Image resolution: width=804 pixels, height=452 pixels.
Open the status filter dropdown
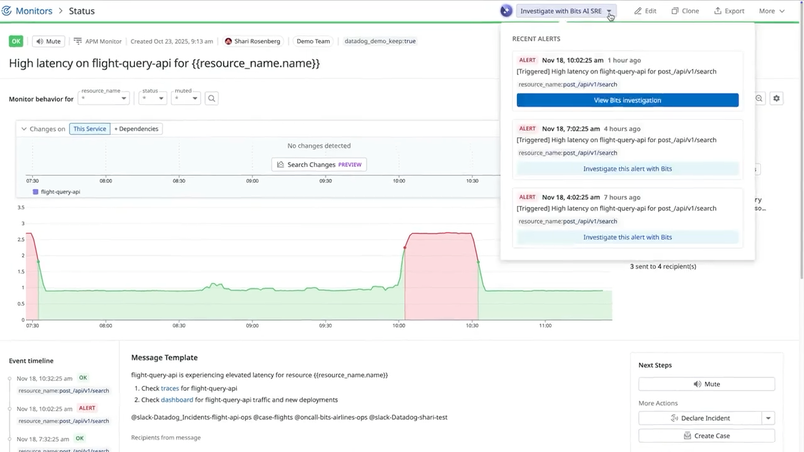(153, 98)
